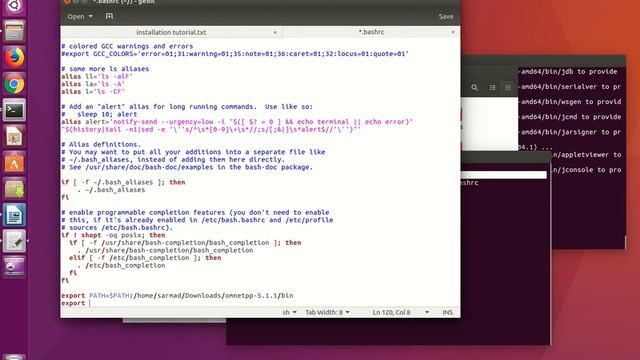Close the *.bashrc tab

click(453, 32)
